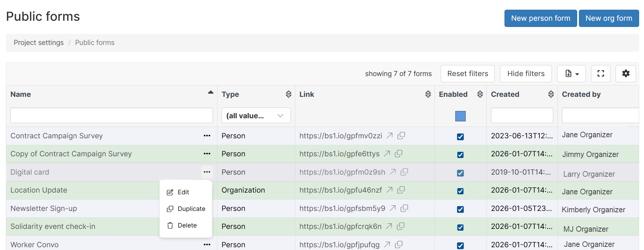Copy the gpfu46nzf link
This screenshot has height=250, width=644.
(x=401, y=190)
